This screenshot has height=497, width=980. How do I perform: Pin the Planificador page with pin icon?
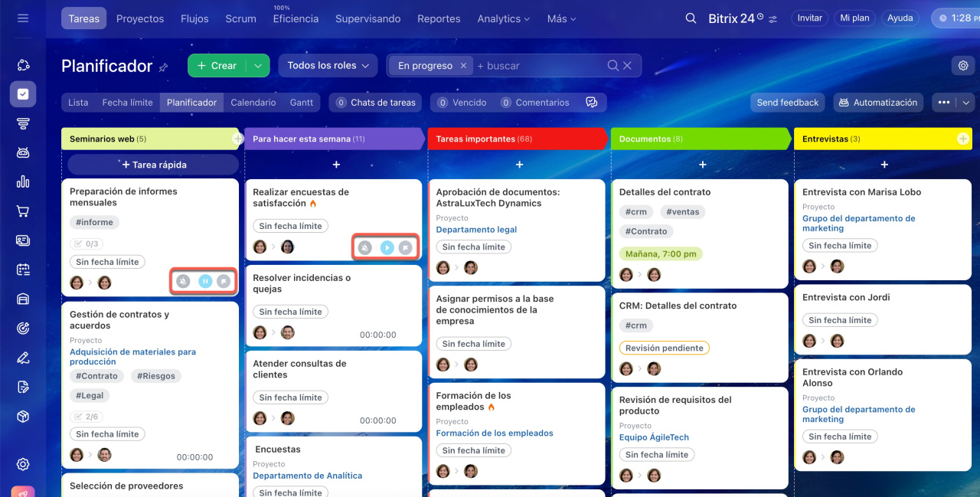[x=163, y=67]
